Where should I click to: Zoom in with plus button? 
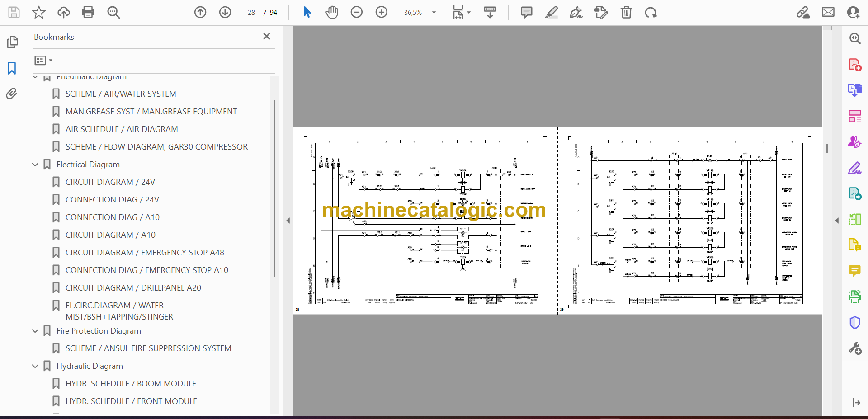click(x=382, y=12)
